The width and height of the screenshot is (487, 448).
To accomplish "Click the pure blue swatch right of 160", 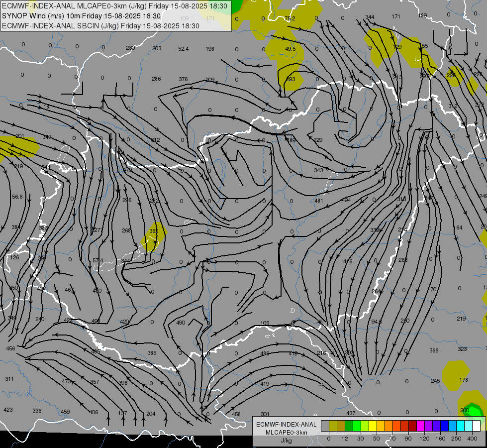I will [444, 426].
